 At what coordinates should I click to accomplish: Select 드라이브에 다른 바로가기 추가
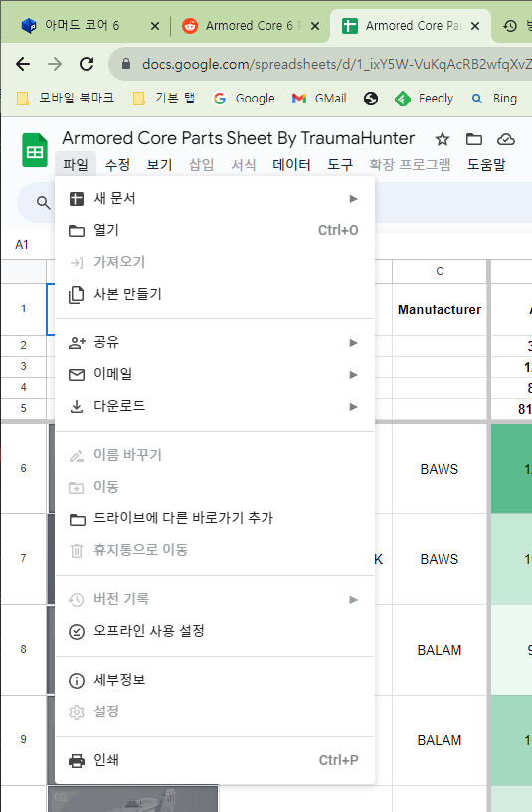click(x=214, y=518)
